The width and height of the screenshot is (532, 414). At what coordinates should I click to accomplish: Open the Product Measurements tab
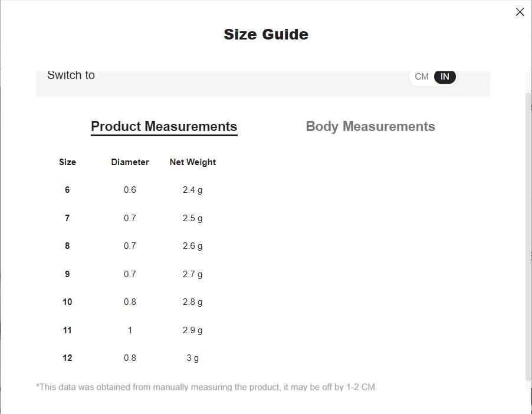point(164,126)
